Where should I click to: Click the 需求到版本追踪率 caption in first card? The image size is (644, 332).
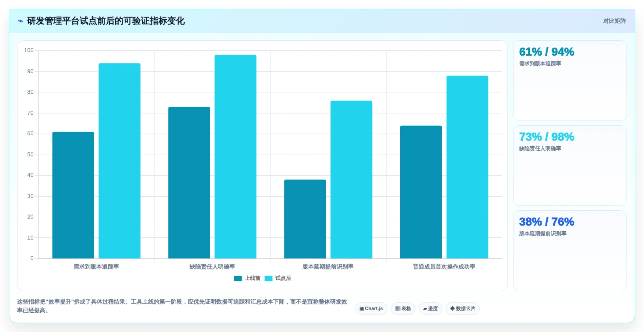pyautogui.click(x=540, y=64)
